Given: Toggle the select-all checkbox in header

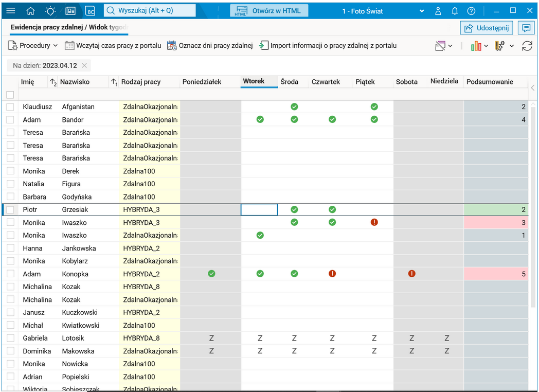Looking at the screenshot, I should pyautogui.click(x=10, y=95).
